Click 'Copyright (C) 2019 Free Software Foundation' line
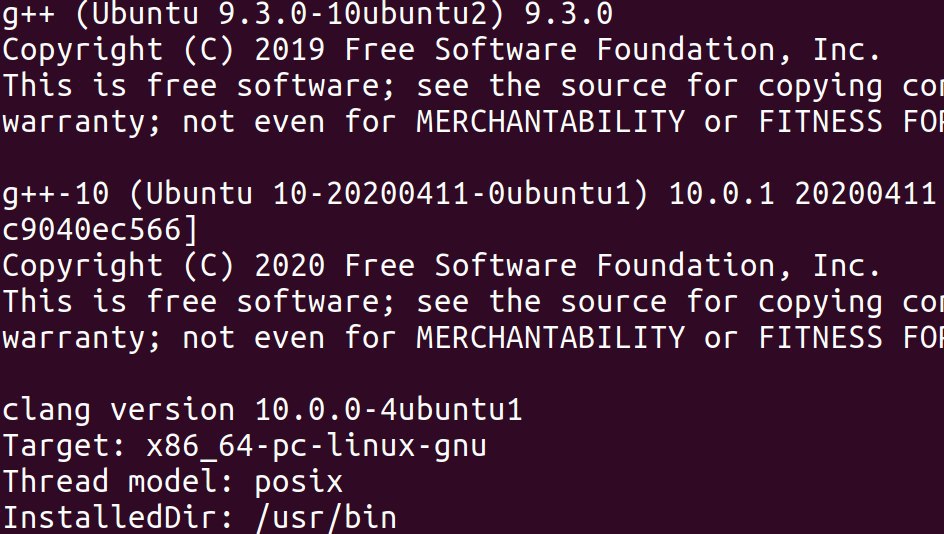944x534 pixels. [442, 50]
